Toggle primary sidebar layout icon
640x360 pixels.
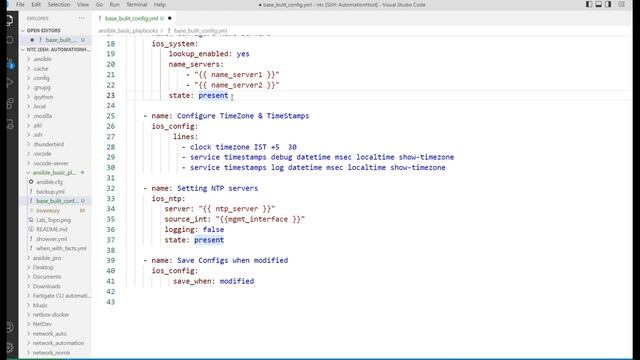point(589,4)
